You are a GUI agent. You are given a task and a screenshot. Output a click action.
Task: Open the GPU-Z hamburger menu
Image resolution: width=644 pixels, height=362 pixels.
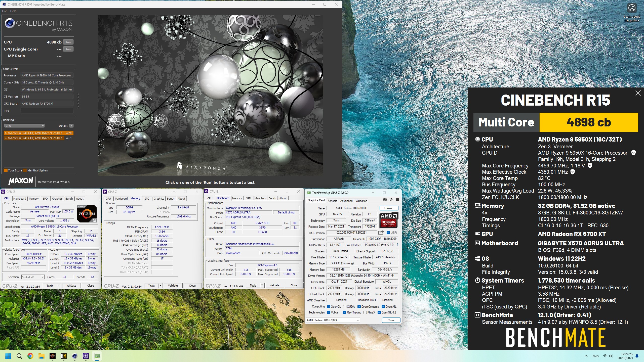coord(397,199)
